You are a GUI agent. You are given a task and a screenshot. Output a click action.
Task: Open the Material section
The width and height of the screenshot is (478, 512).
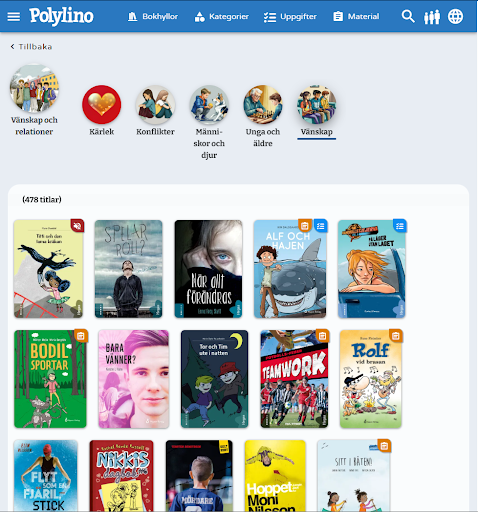356,16
